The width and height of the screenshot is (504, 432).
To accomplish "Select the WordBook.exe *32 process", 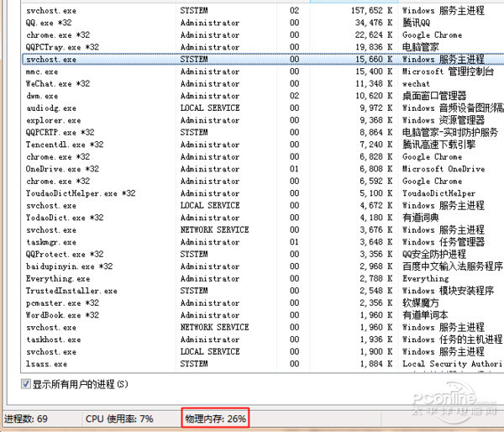I will coord(263,315).
